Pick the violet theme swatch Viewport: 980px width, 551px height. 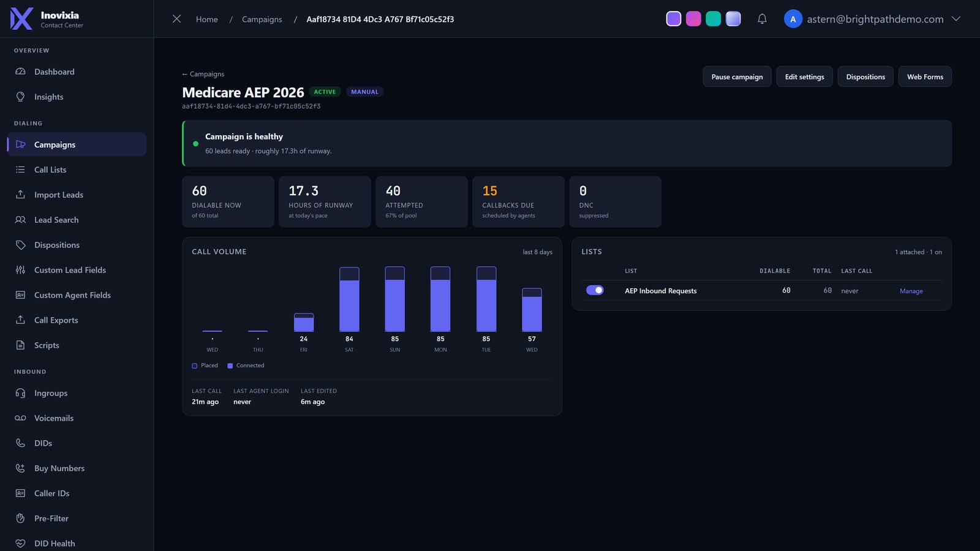(x=673, y=19)
